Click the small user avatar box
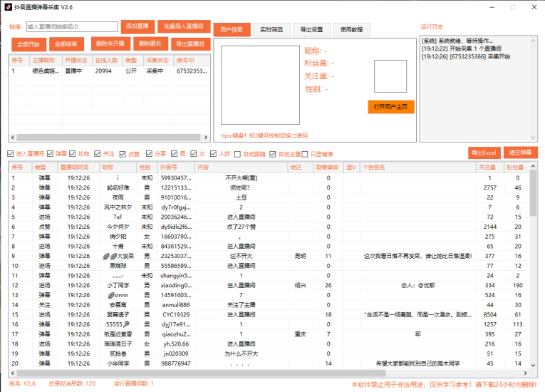The height and width of the screenshot is (392, 545). coord(390,76)
